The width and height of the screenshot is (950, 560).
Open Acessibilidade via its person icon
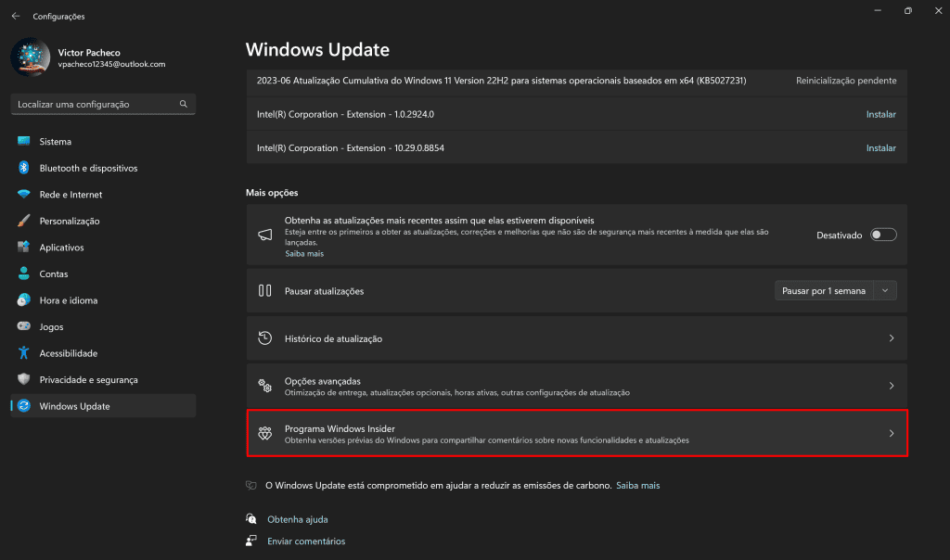[21, 352]
